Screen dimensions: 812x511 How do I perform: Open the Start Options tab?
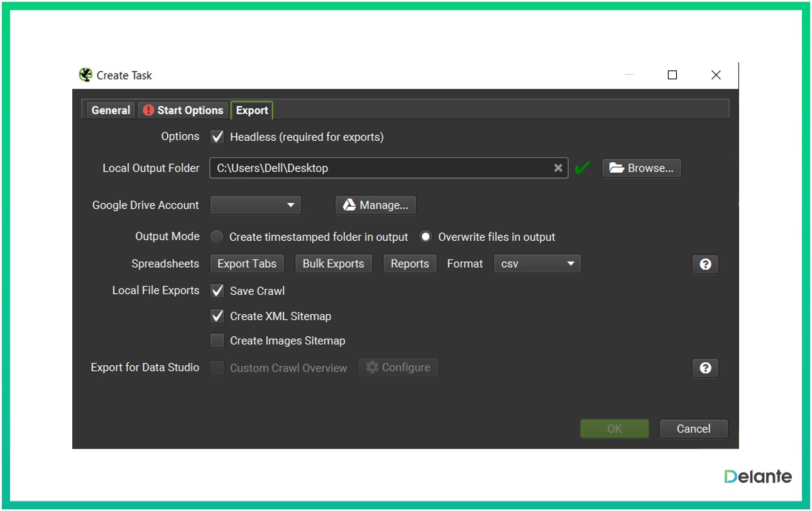click(x=183, y=110)
